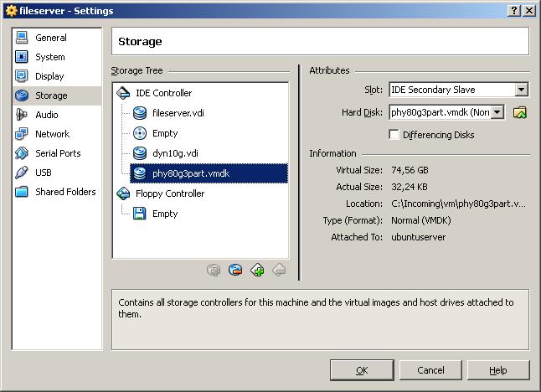Switch to the General settings category
This screenshot has width=541, height=392.
point(50,38)
